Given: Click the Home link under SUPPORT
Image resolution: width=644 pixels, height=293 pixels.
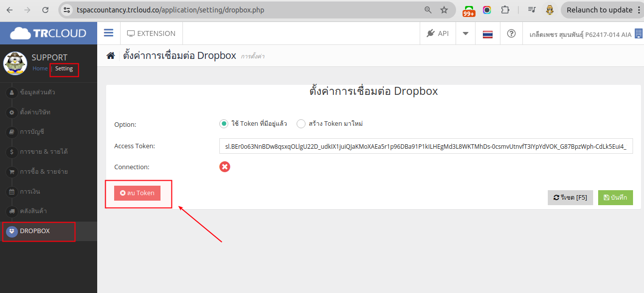Looking at the screenshot, I should [40, 69].
